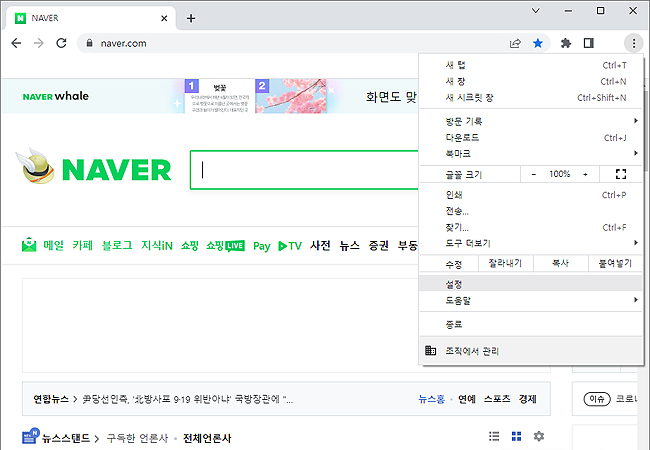Open the tab search chevron
The height and width of the screenshot is (450, 650).
coord(536,11)
